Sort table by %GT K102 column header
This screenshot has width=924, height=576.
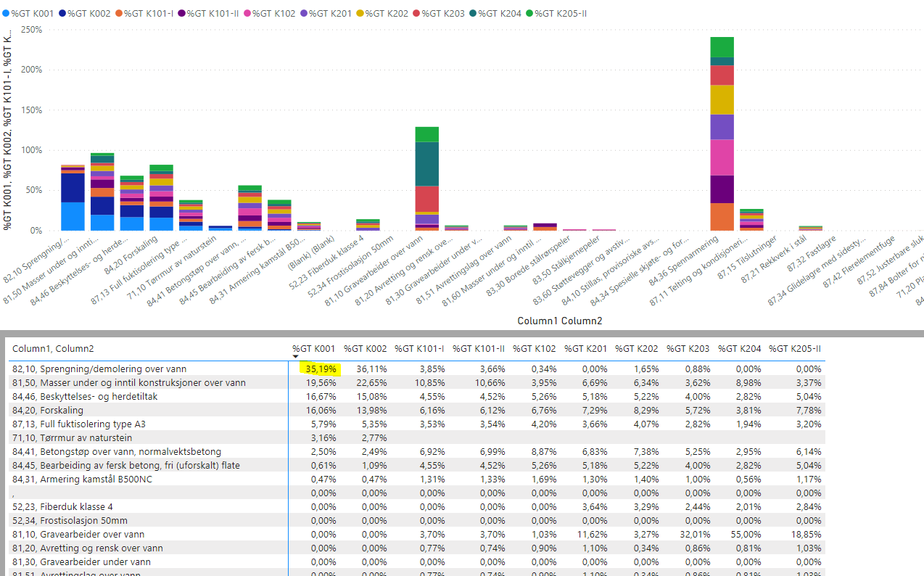535,348
